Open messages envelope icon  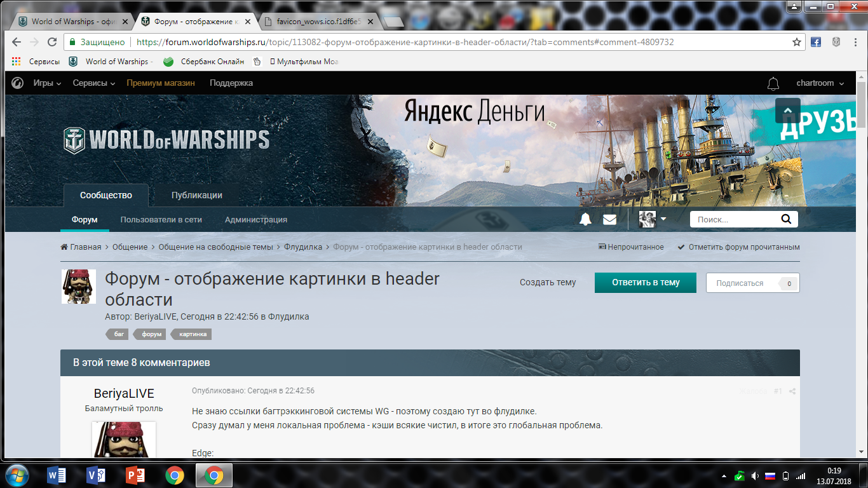(609, 219)
